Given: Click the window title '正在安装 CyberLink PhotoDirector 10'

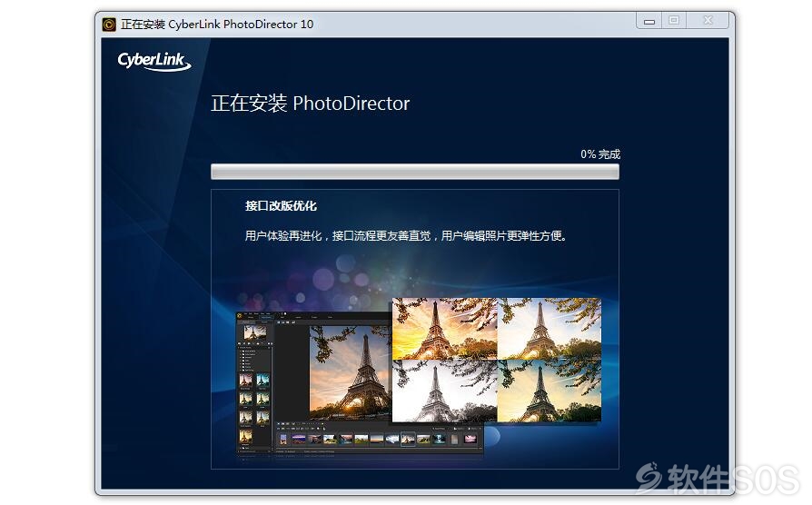Looking at the screenshot, I should (x=217, y=25).
